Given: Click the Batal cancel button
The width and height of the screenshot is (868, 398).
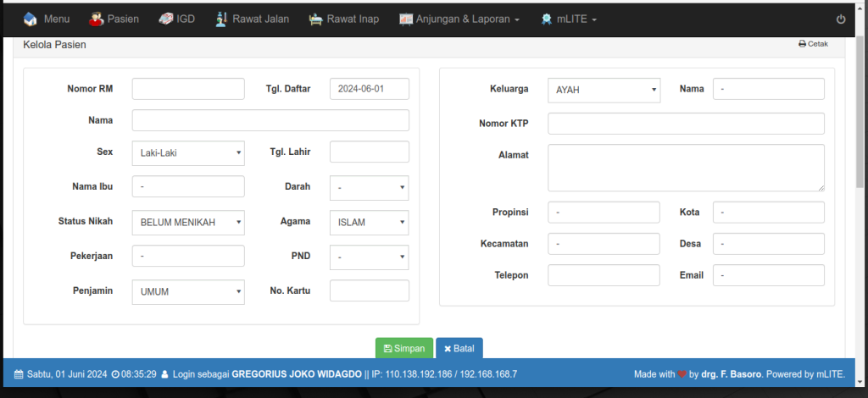Looking at the screenshot, I should pos(459,348).
